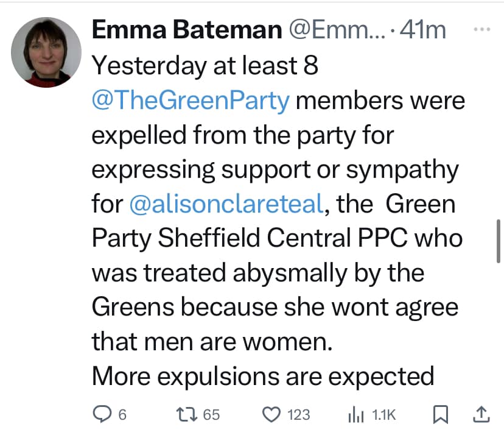
Task: Click the 123 likes count
Action: (x=298, y=415)
